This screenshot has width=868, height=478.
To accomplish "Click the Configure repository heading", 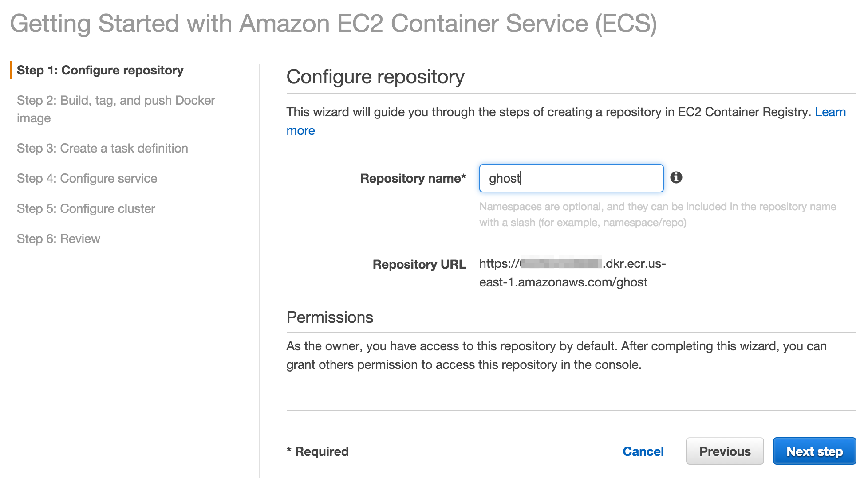I will pos(375,76).
